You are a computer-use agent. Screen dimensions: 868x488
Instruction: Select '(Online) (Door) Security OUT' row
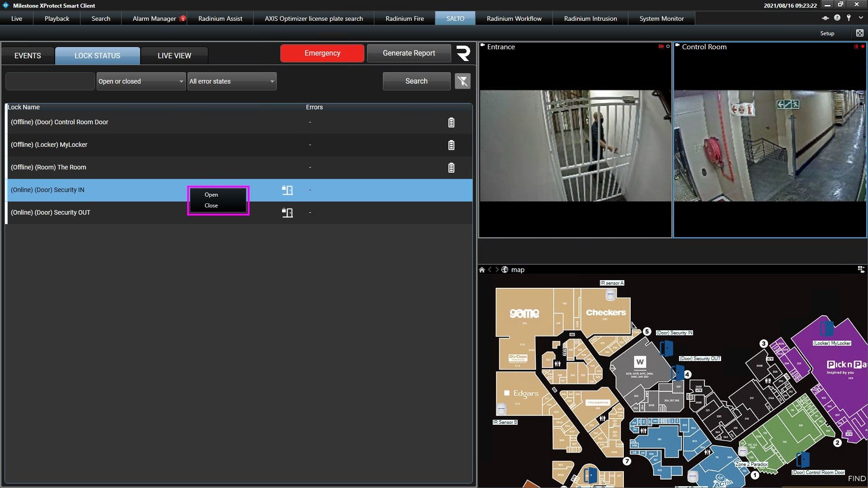tap(240, 213)
